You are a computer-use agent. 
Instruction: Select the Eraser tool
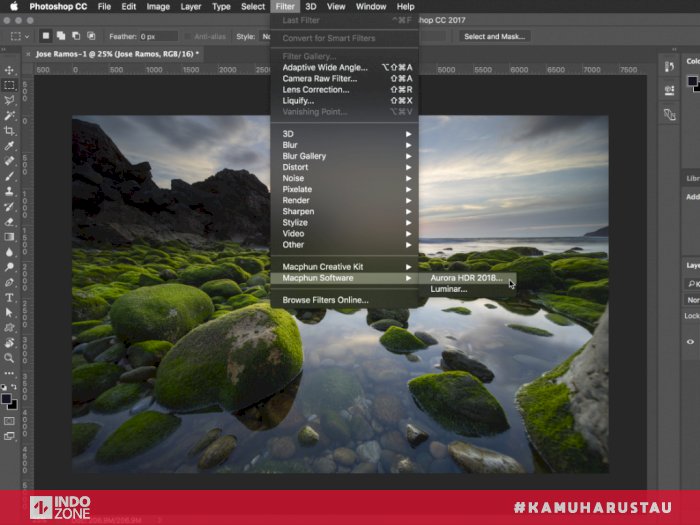click(9, 222)
